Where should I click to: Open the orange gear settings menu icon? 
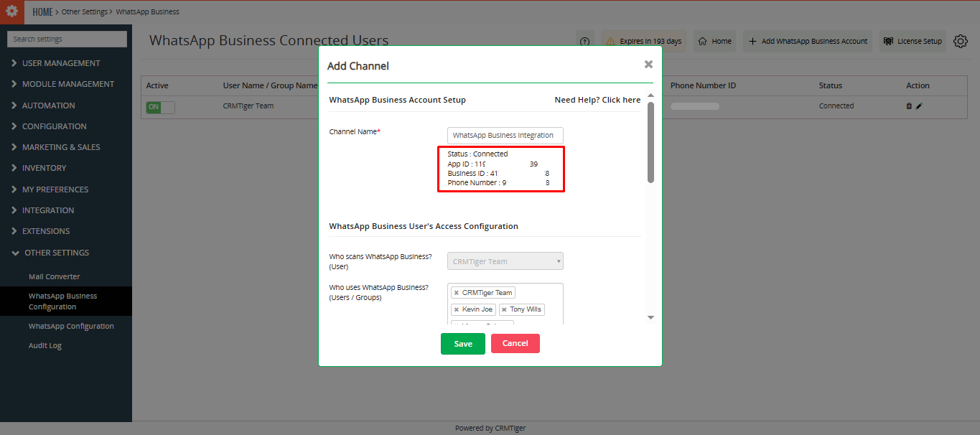point(12,11)
